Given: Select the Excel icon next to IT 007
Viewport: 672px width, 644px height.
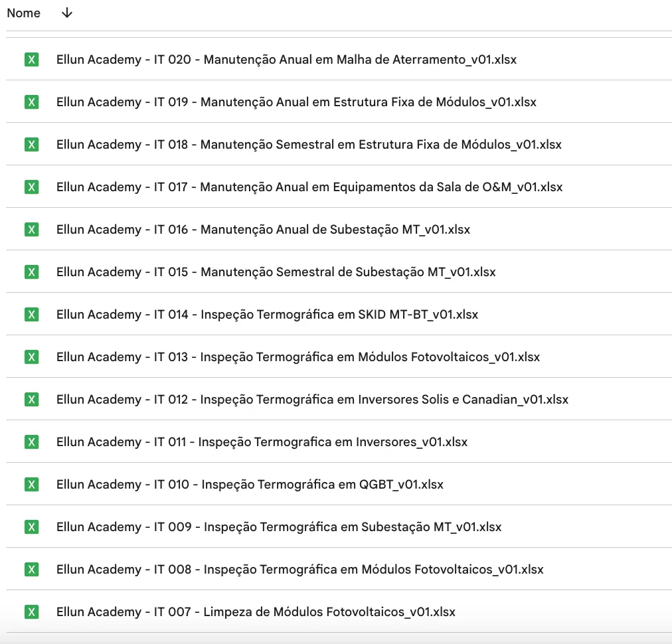Looking at the screenshot, I should click(31, 612).
